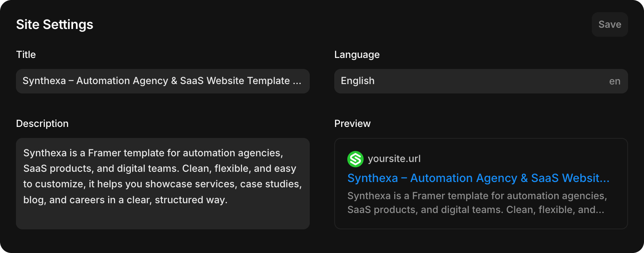Click the word 'Synthexa' in the Title field
The height and width of the screenshot is (253, 644).
click(x=44, y=81)
